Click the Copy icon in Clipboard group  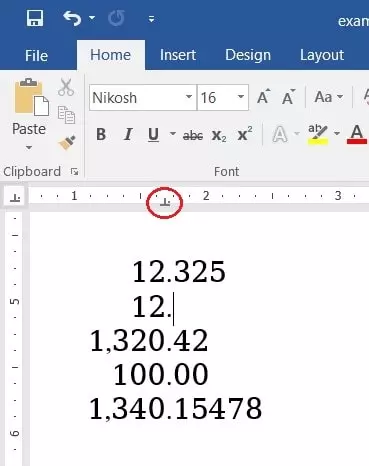pos(66,115)
